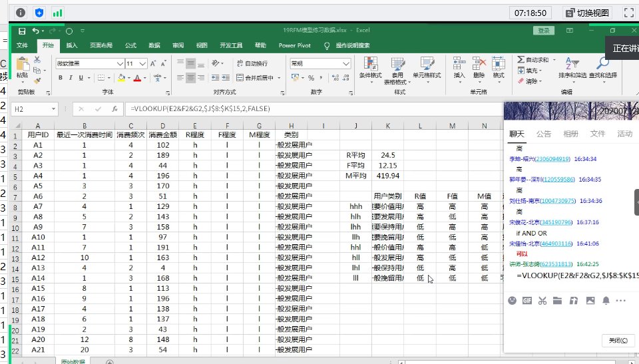
Task: Open Sort & Filter (排序和筛选) dropdown
Action: (x=572, y=69)
